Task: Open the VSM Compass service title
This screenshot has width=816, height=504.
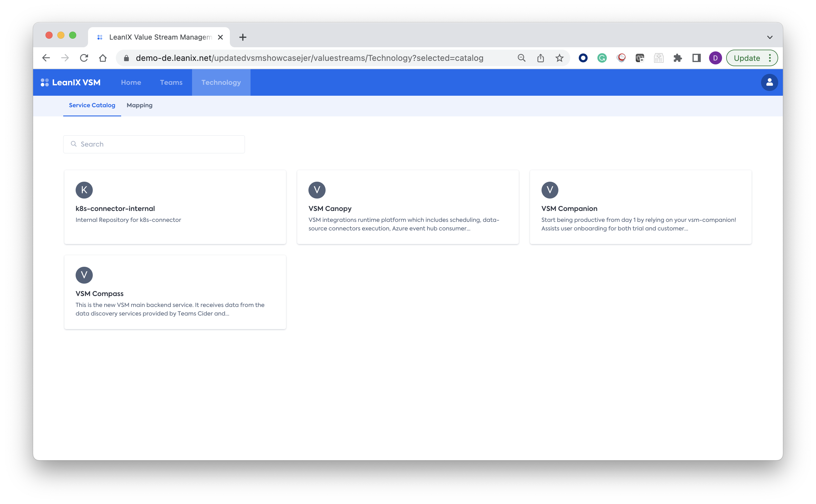Action: click(x=99, y=294)
